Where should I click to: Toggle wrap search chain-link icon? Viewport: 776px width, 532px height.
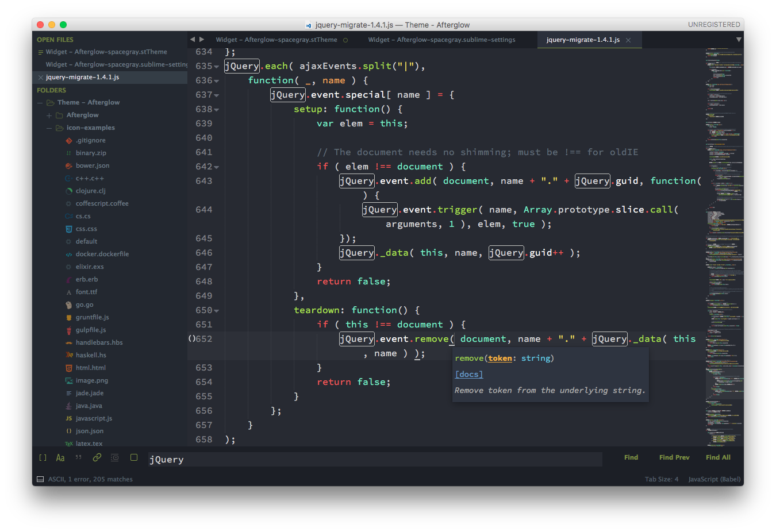pyautogui.click(x=97, y=458)
